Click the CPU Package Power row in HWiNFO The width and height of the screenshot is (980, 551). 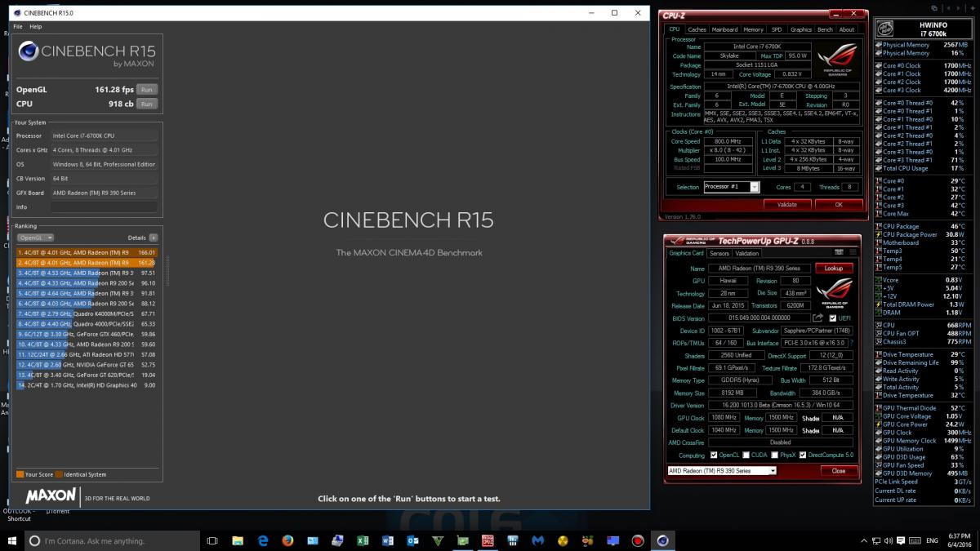pos(925,234)
